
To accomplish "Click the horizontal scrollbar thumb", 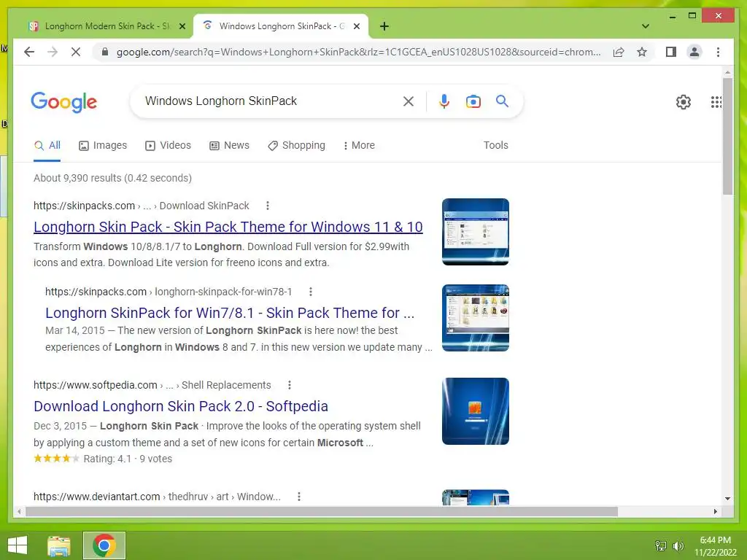I will click(322, 511).
